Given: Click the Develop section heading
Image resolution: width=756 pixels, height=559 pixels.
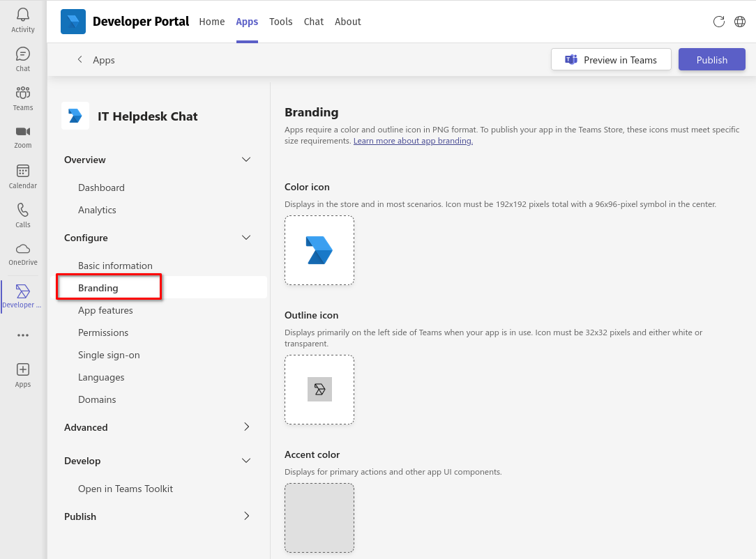Looking at the screenshot, I should pyautogui.click(x=82, y=461).
